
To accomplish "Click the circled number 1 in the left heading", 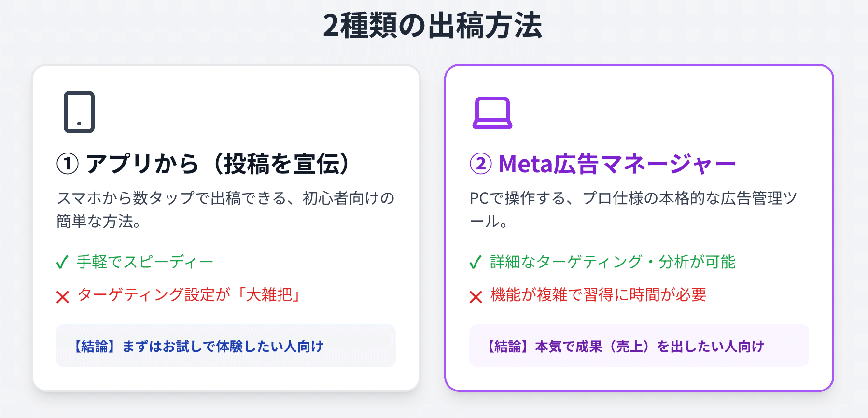I will tap(68, 164).
